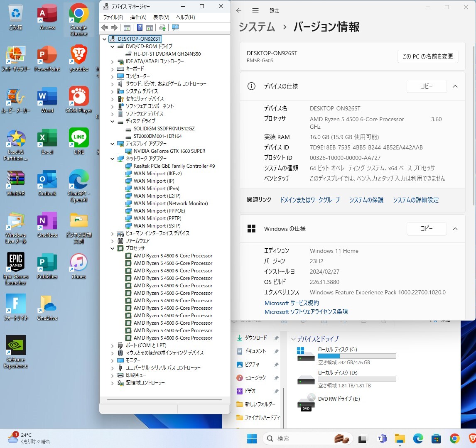Select the iTunes desktop icon
The width and height of the screenshot is (476, 448).
79,266
